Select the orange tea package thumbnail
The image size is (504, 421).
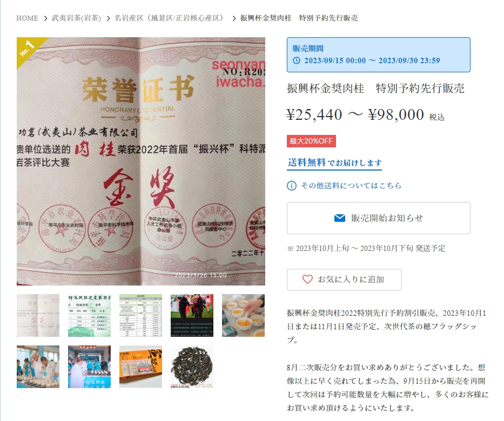click(141, 366)
